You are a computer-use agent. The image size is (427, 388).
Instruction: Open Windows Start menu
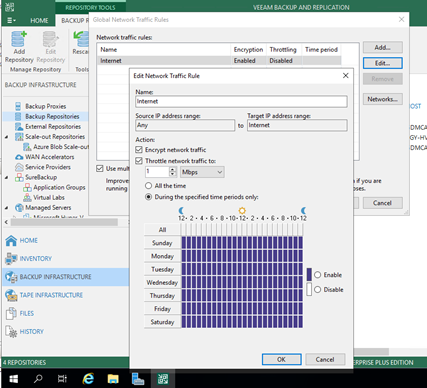pyautogui.click(x=13, y=379)
